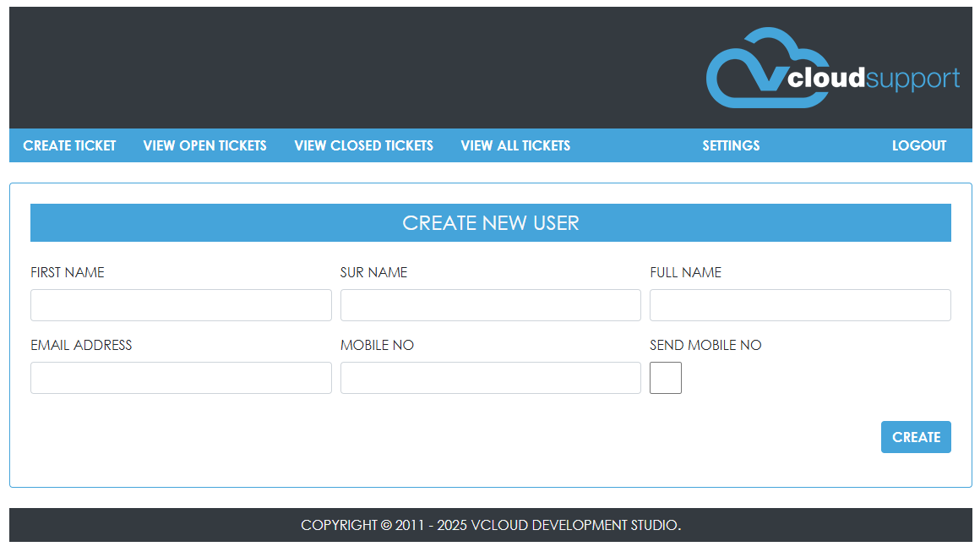Select the Full Name input field

[x=799, y=305]
